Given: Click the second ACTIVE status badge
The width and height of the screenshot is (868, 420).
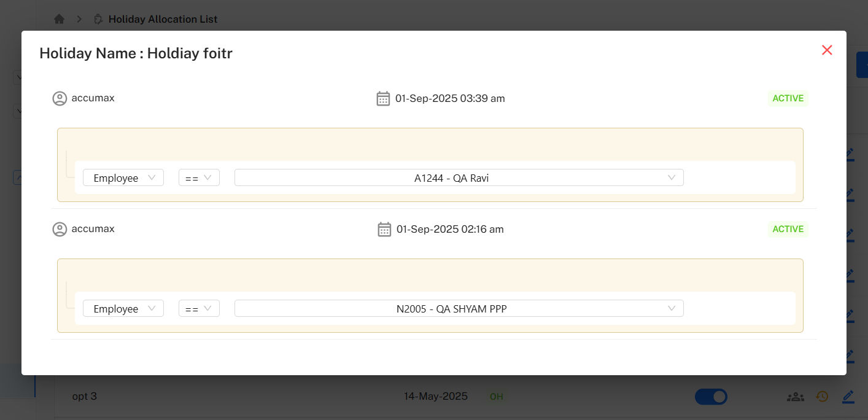Looking at the screenshot, I should (x=788, y=229).
